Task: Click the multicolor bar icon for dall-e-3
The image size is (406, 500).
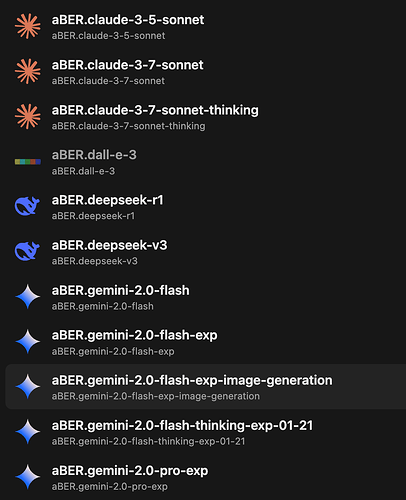Action: 28,162
